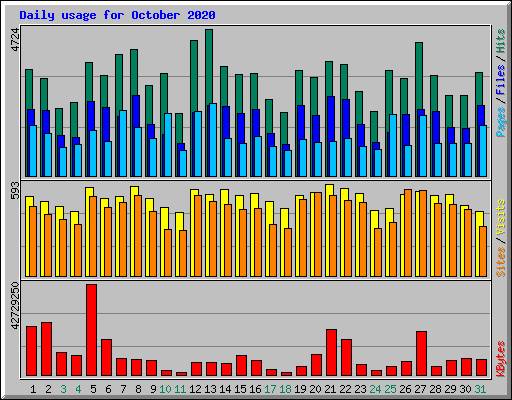Select the red KBytes bar for day 21
This screenshot has height=400, width=512.
[331, 353]
